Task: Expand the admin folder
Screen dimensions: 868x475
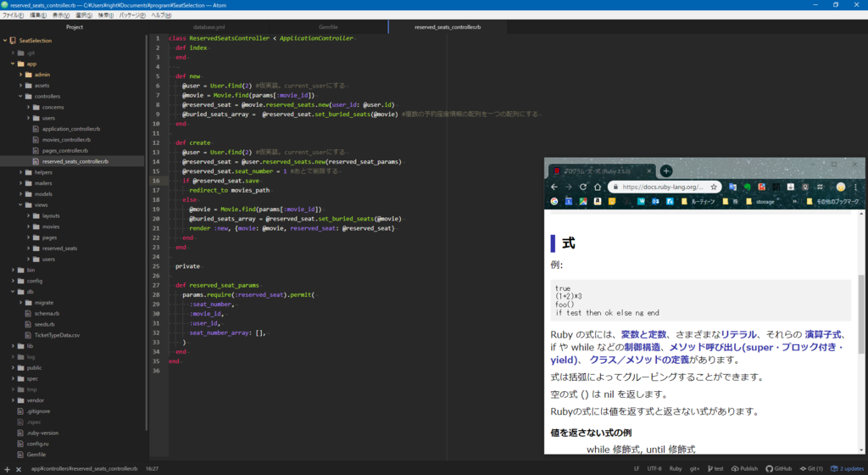Action: click(21, 74)
